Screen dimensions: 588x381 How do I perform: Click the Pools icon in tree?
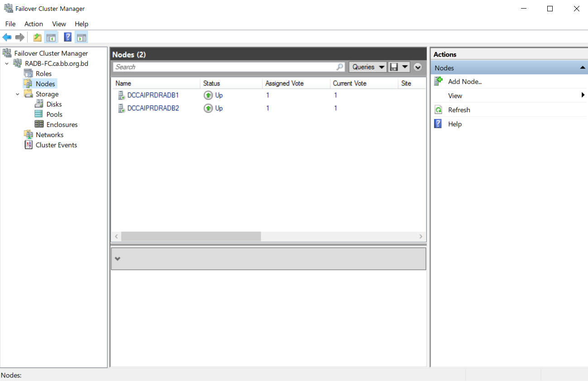point(39,114)
